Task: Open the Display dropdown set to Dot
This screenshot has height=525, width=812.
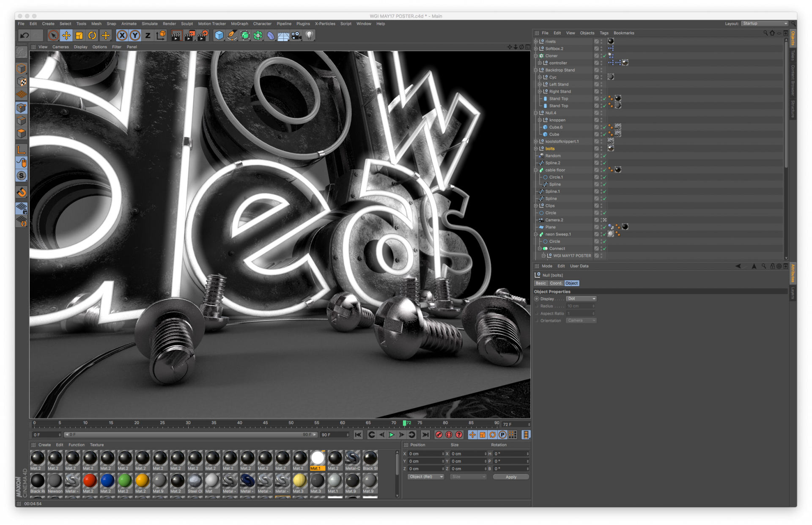Action: click(581, 298)
